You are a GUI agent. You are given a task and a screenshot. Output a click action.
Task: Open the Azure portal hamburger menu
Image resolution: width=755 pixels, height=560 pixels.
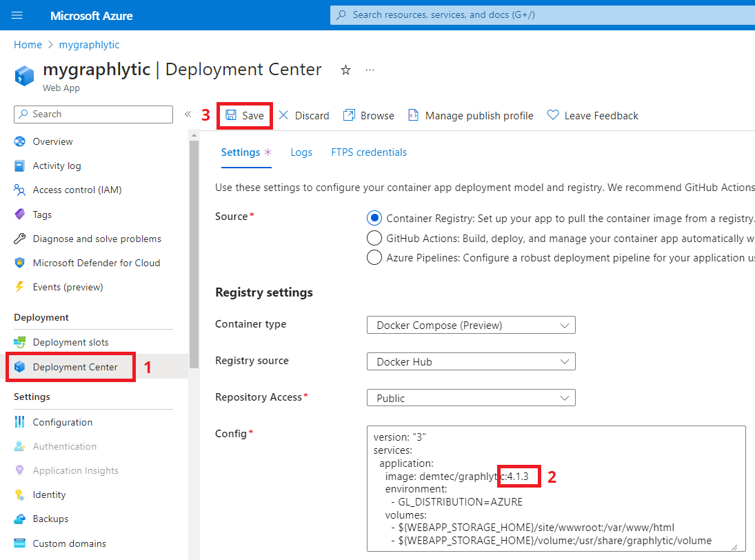(x=17, y=15)
